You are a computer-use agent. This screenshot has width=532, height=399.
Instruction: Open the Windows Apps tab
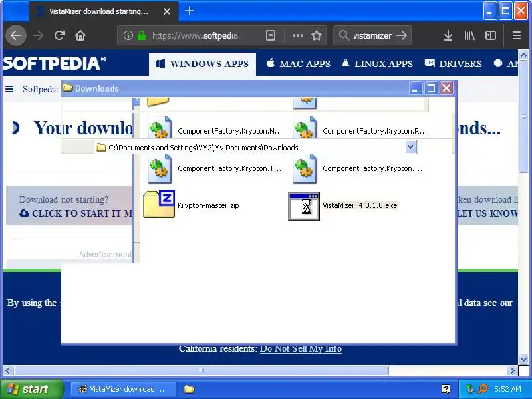tap(202, 64)
